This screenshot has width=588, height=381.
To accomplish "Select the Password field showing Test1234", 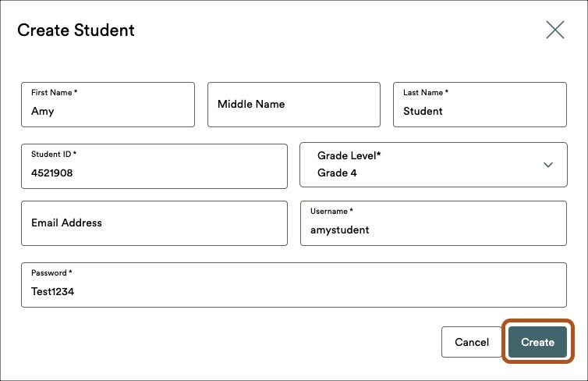I will [294, 285].
